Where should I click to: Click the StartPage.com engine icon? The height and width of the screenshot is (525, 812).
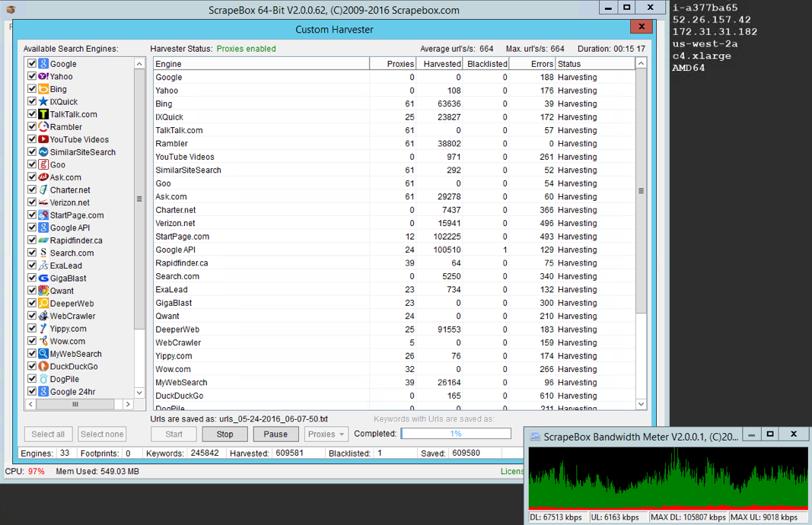[43, 215]
